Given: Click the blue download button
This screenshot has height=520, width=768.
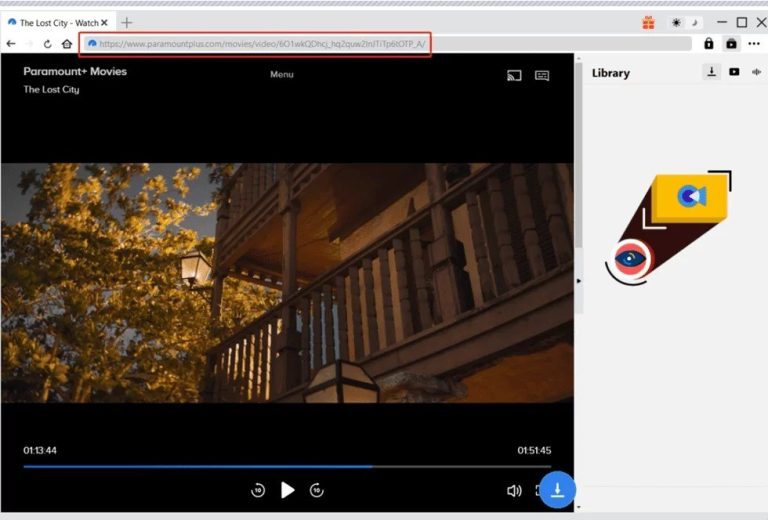Looking at the screenshot, I should click(x=558, y=489).
